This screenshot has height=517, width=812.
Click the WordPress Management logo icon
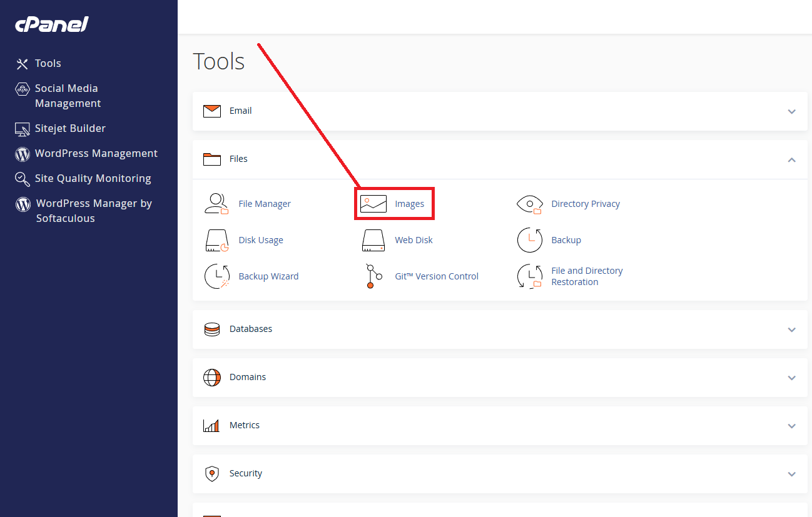point(23,154)
